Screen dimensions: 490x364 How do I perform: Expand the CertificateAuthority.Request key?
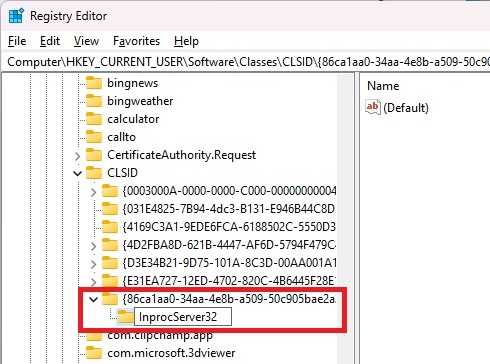pyautogui.click(x=77, y=156)
